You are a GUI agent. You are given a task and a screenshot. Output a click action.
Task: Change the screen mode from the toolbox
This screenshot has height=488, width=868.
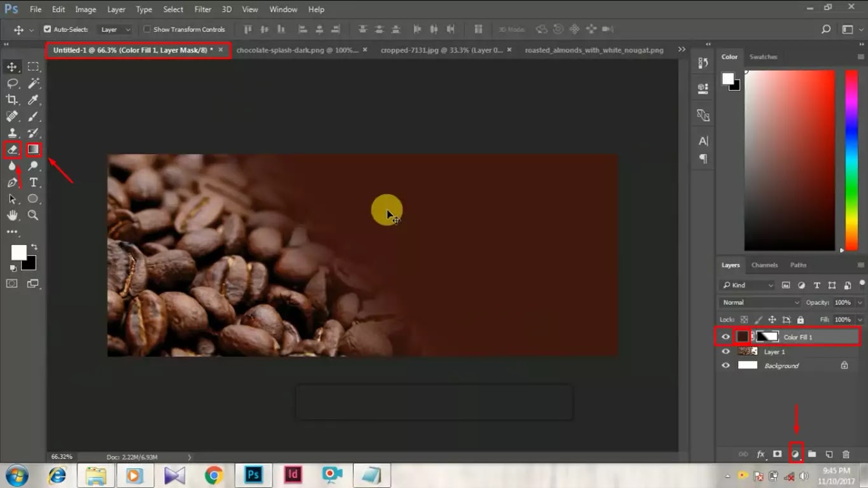[33, 284]
